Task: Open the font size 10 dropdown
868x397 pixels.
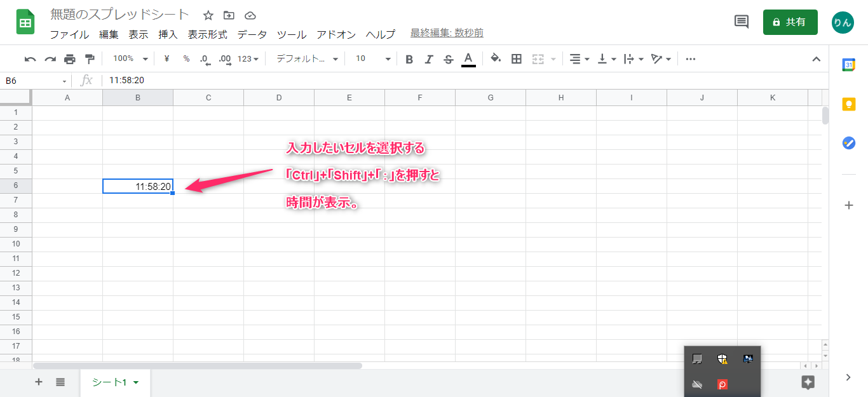Action: click(x=372, y=58)
